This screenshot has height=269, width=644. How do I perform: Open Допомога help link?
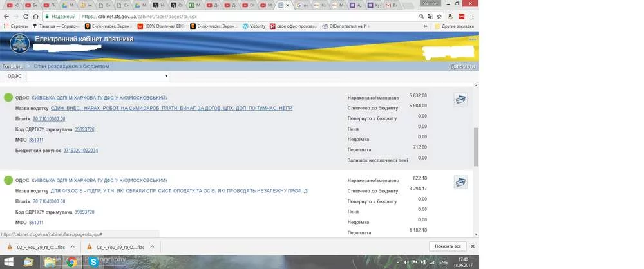tap(462, 66)
